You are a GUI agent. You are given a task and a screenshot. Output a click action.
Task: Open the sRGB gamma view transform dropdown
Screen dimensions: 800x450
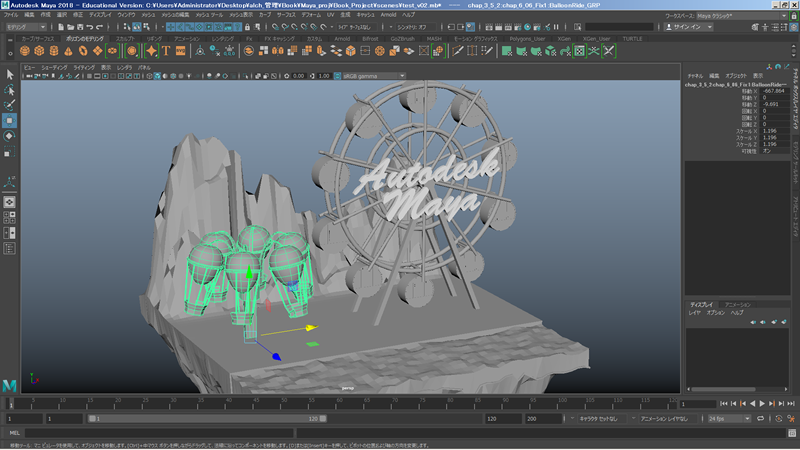click(374, 76)
